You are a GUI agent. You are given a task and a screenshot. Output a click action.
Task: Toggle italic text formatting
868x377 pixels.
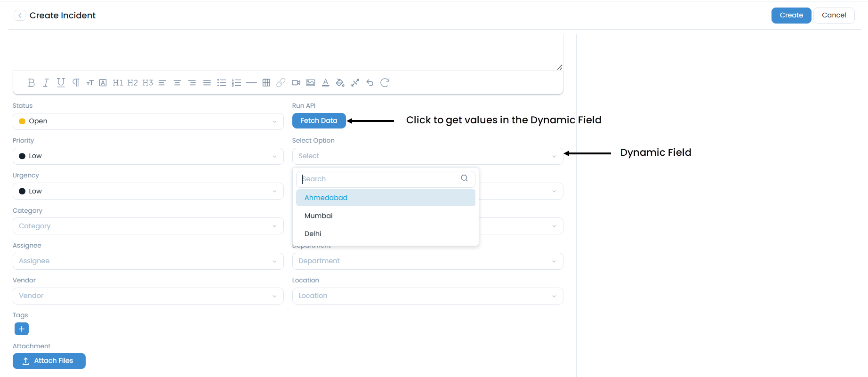click(x=46, y=83)
